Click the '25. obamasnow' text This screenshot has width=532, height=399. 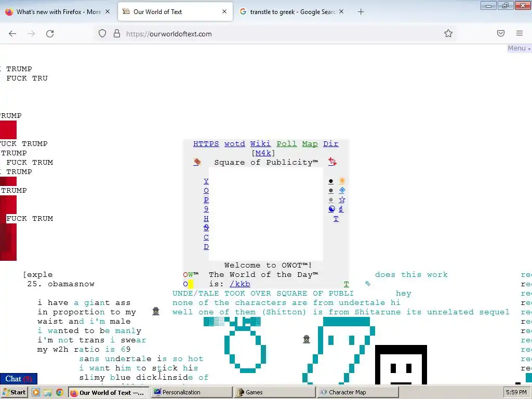point(61,284)
